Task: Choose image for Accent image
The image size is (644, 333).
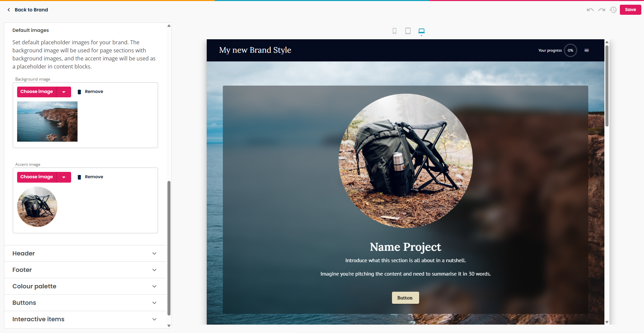Action: [x=37, y=177]
